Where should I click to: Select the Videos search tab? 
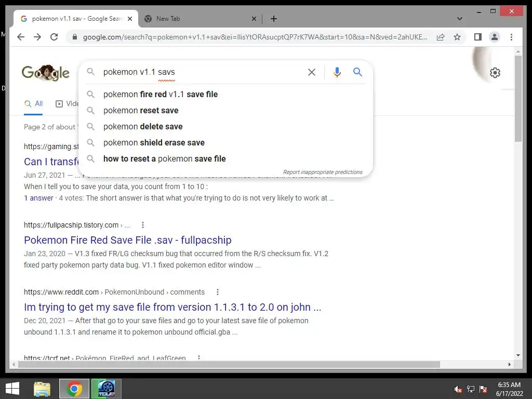[67, 104]
